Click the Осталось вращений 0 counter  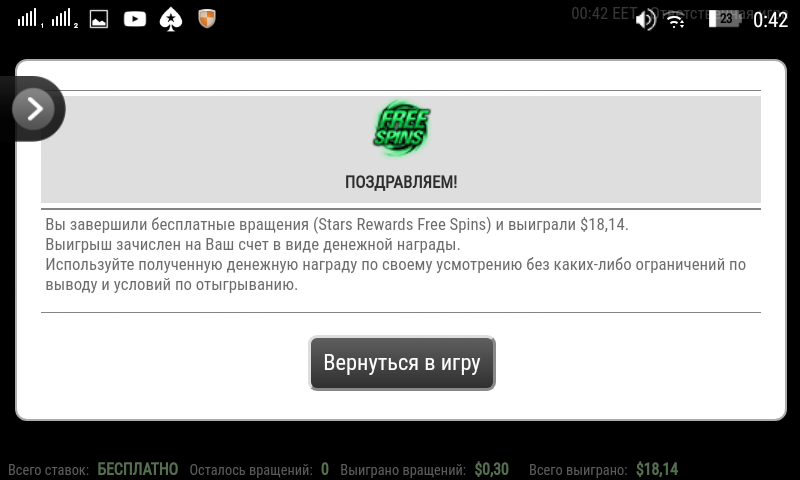(x=324, y=469)
